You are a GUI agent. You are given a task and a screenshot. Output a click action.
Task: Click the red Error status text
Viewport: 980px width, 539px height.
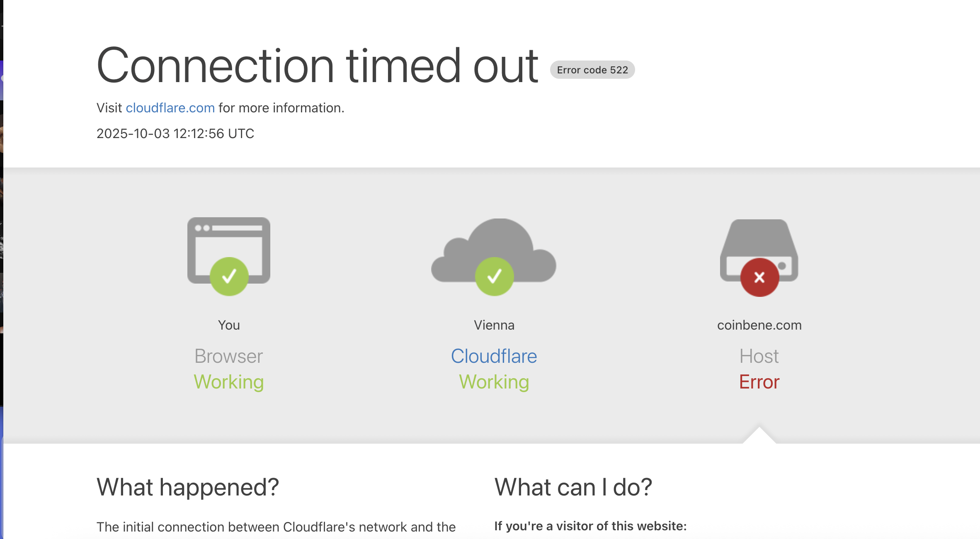pos(759,382)
